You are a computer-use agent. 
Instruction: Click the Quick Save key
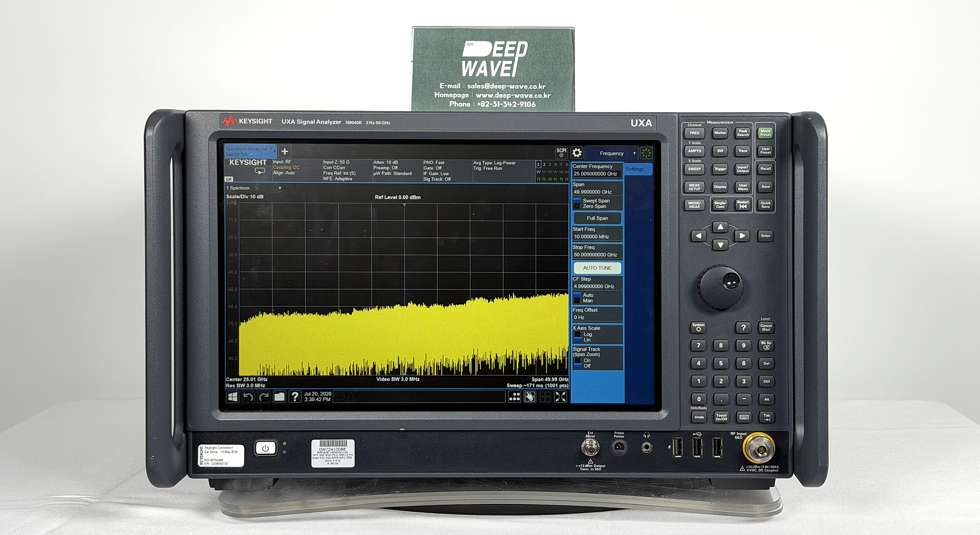click(x=765, y=205)
